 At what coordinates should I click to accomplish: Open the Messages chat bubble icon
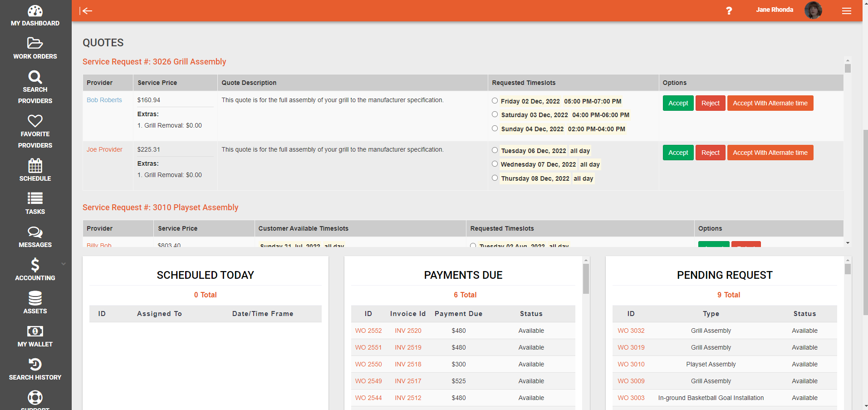click(x=35, y=232)
